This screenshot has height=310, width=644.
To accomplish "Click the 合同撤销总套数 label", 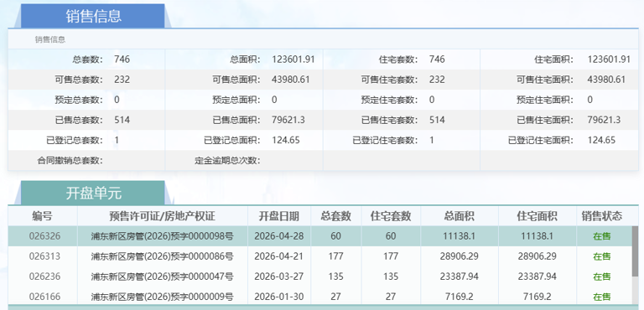I will [x=70, y=161].
